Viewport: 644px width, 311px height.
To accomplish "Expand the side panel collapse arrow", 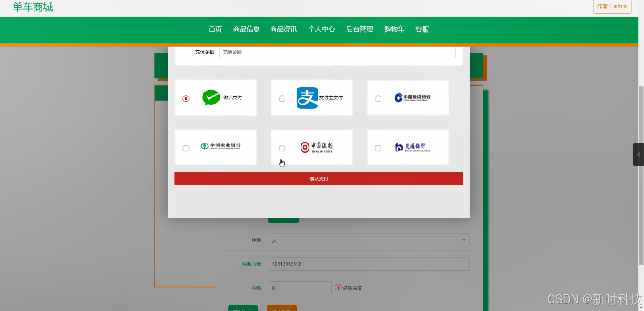I will pyautogui.click(x=639, y=155).
